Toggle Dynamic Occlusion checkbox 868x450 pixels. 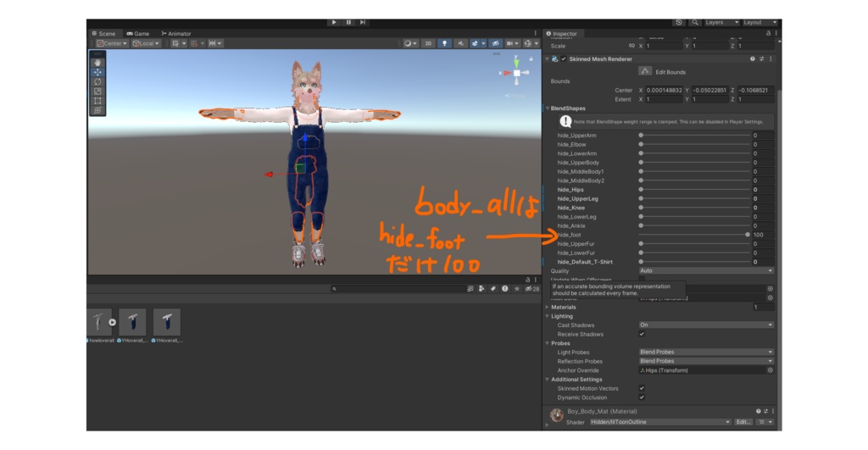pos(642,397)
